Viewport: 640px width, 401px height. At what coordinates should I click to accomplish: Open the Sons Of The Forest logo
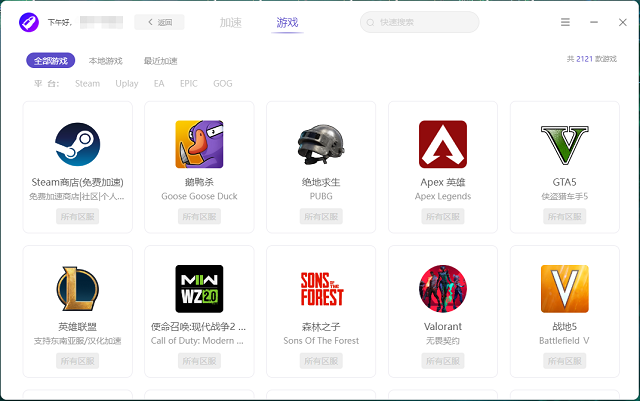322,289
